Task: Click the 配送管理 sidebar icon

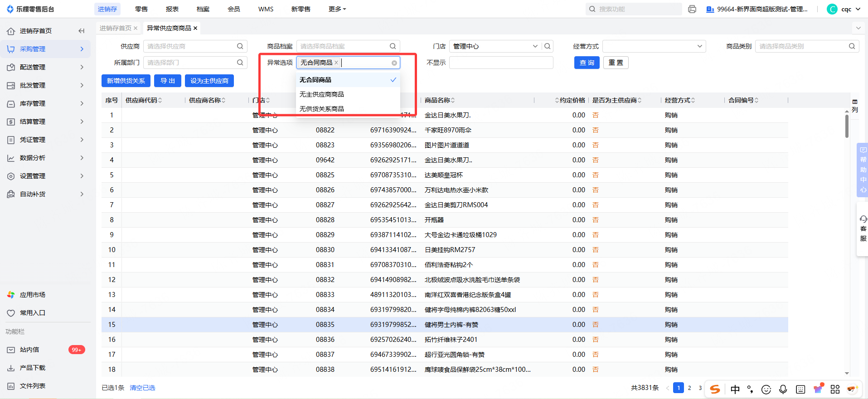Action: point(11,67)
